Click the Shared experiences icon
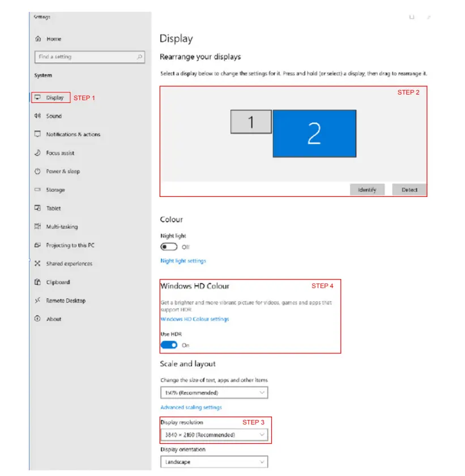The image size is (465, 476). (x=37, y=263)
